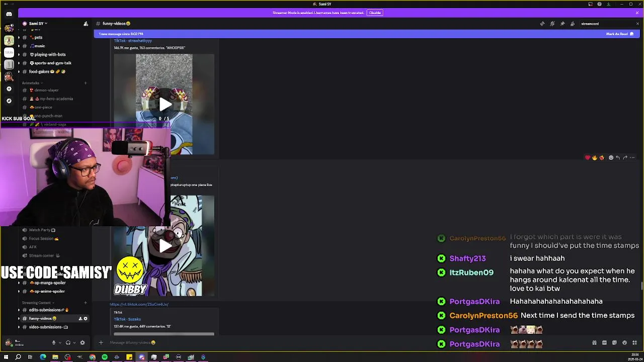This screenshot has height=362, width=644.
Task: Expand the music channel arrow
Action: coord(19,46)
